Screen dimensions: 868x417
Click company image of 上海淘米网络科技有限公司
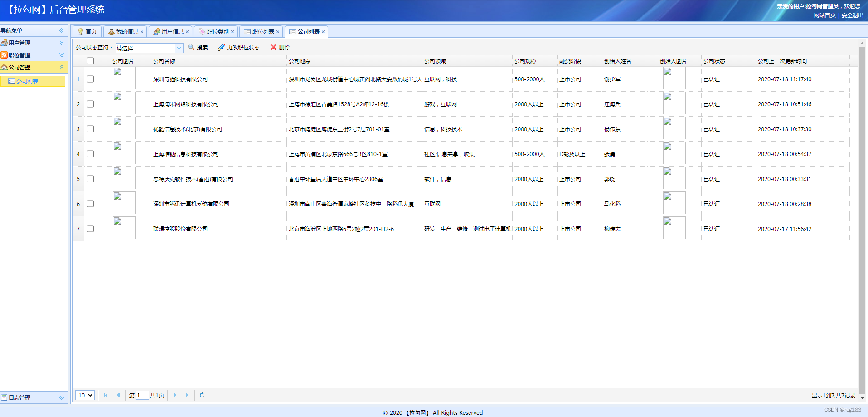click(124, 103)
